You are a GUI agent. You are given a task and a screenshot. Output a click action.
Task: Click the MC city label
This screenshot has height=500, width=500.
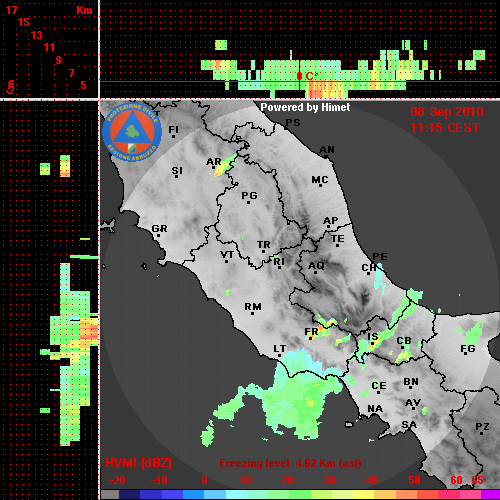click(x=320, y=180)
